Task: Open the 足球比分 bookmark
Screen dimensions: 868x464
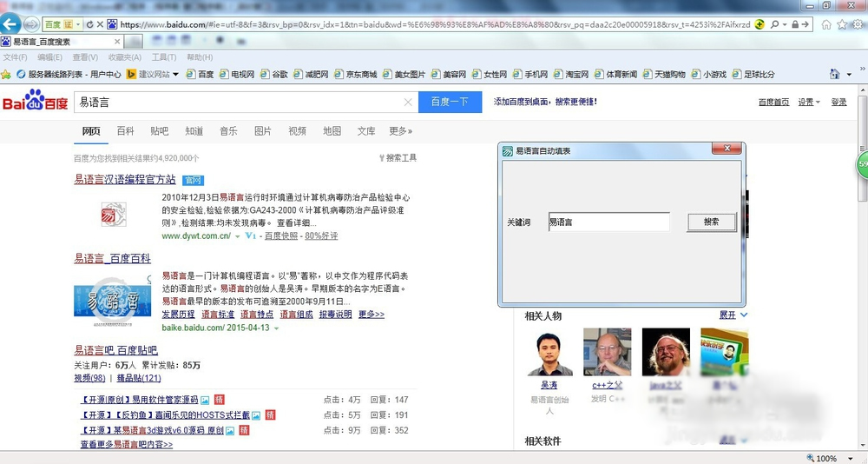Action: point(753,74)
